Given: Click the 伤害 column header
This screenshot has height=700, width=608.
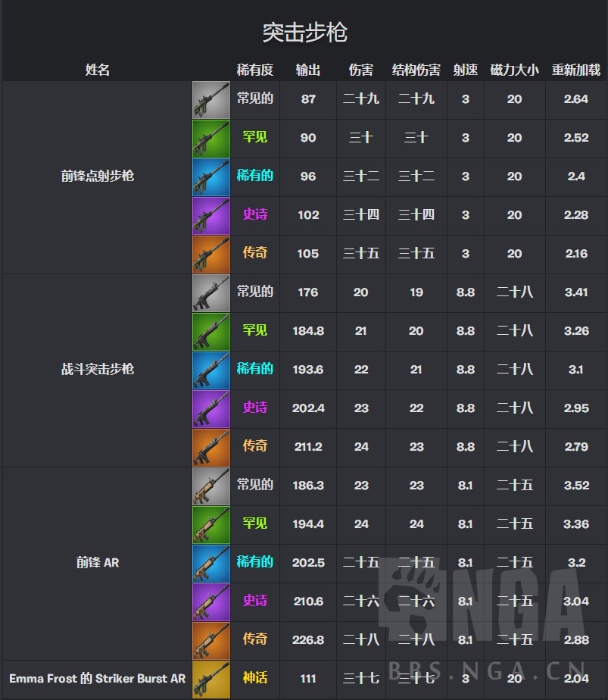Looking at the screenshot, I should tap(361, 70).
